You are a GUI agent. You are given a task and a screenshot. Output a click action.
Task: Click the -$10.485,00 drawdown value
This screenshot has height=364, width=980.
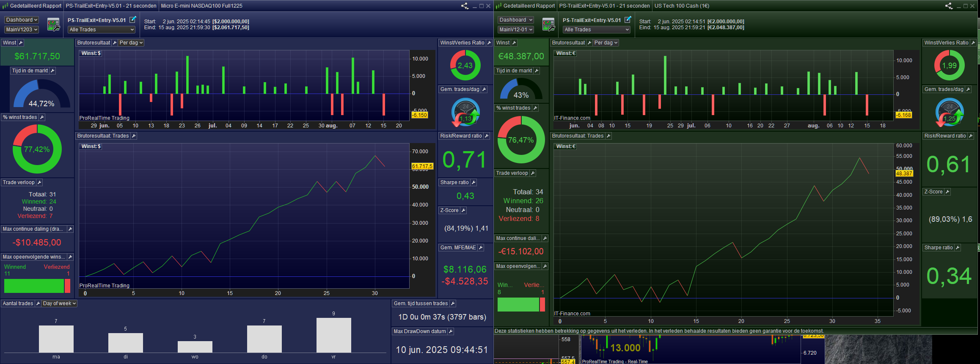click(37, 243)
